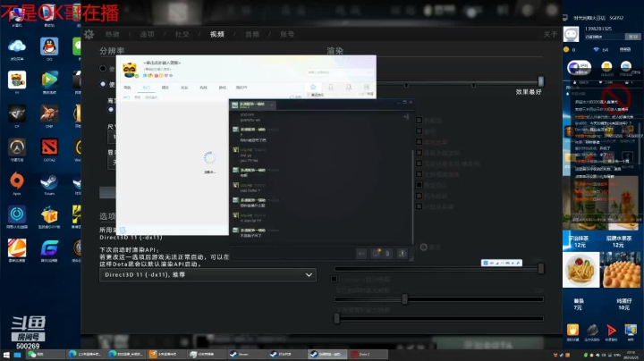Toggle the first rendering checkbox
The width and height of the screenshot is (644, 361).
click(x=419, y=121)
